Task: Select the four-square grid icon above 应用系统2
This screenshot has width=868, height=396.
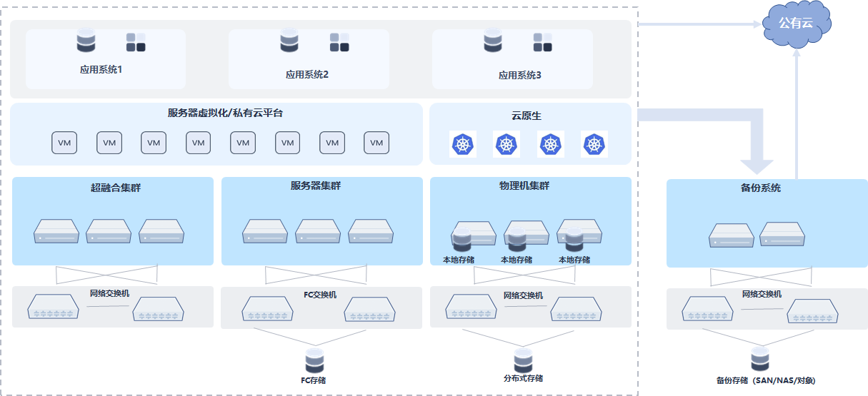Action: pyautogui.click(x=339, y=42)
